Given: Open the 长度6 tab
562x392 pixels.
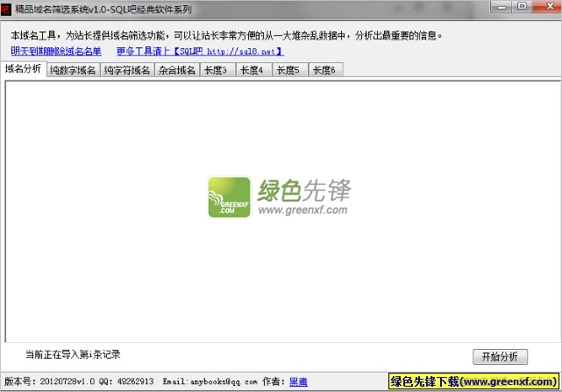Looking at the screenshot, I should coord(326,70).
